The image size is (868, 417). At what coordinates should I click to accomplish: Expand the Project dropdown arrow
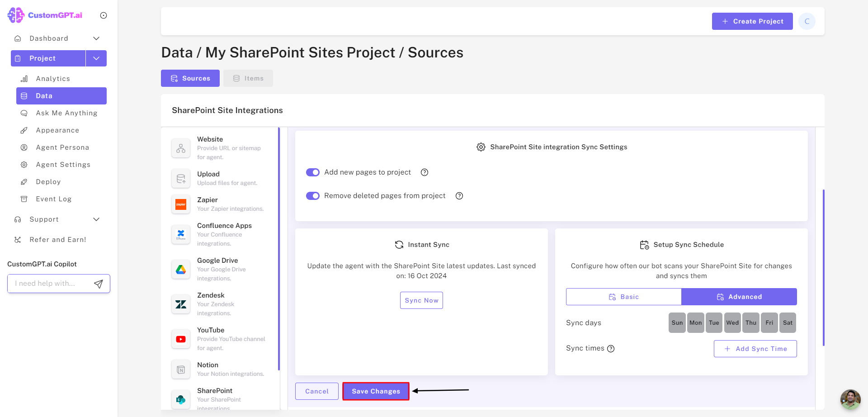pos(96,58)
